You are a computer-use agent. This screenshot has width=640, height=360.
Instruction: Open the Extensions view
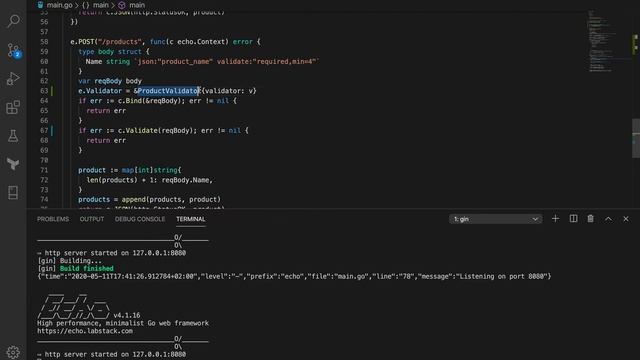tap(13, 107)
